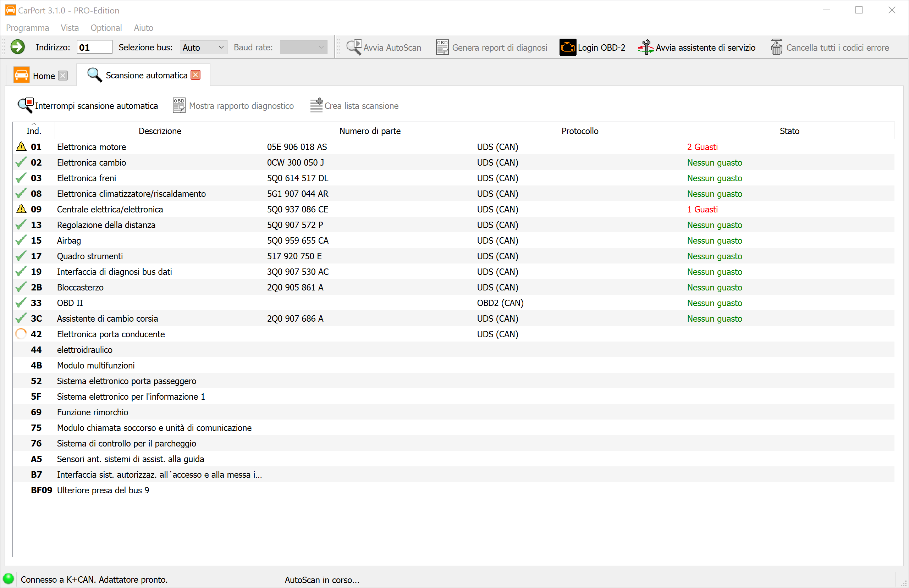This screenshot has height=588, width=909.
Task: Stop scan via Interrompi scansione automatica icon
Action: pyautogui.click(x=26, y=105)
